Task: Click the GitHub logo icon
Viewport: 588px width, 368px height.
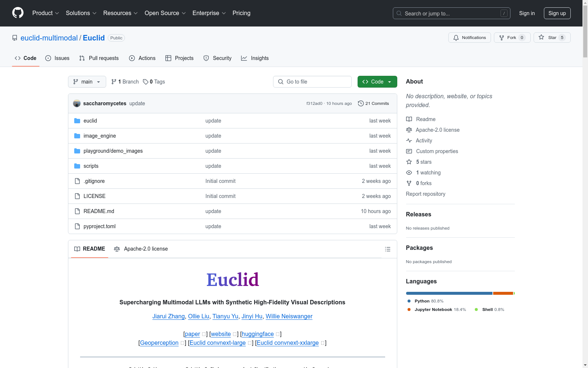Action: 18,13
